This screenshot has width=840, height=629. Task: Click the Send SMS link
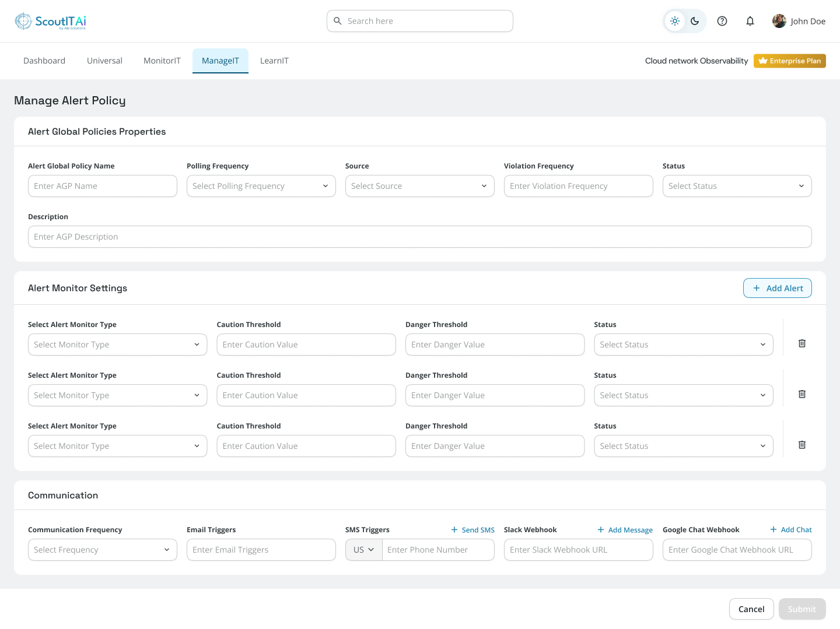[473, 530]
